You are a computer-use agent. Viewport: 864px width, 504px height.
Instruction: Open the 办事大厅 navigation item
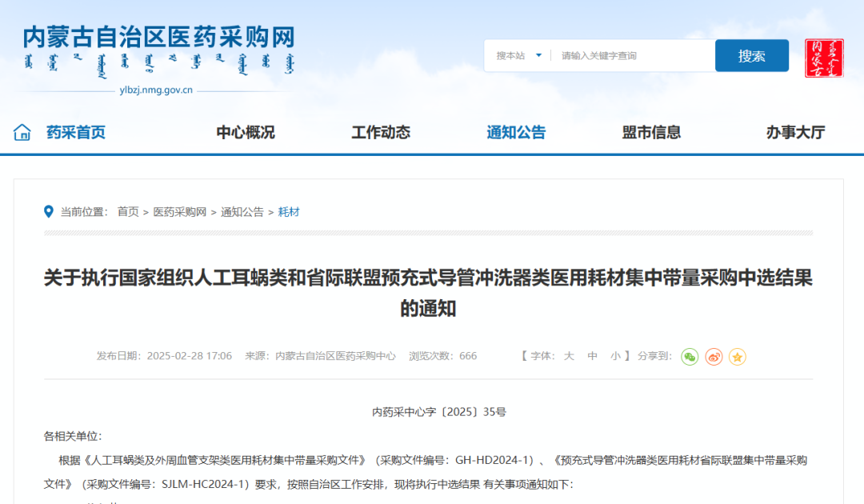795,133
